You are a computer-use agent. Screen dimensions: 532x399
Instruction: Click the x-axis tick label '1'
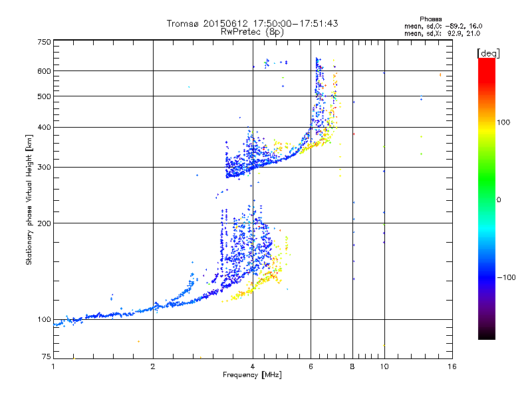click(x=53, y=366)
